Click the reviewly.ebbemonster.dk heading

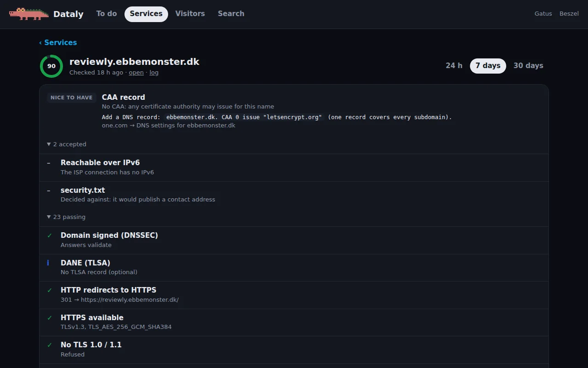[x=134, y=62]
